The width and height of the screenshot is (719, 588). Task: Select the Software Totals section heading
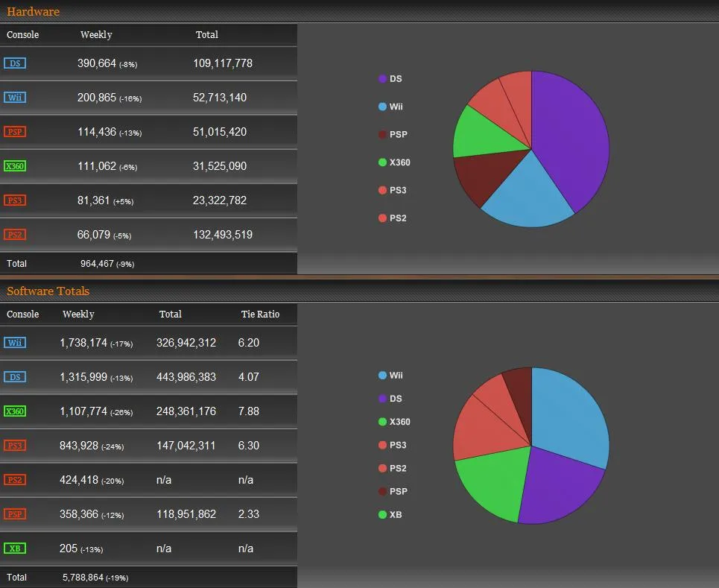coord(48,291)
